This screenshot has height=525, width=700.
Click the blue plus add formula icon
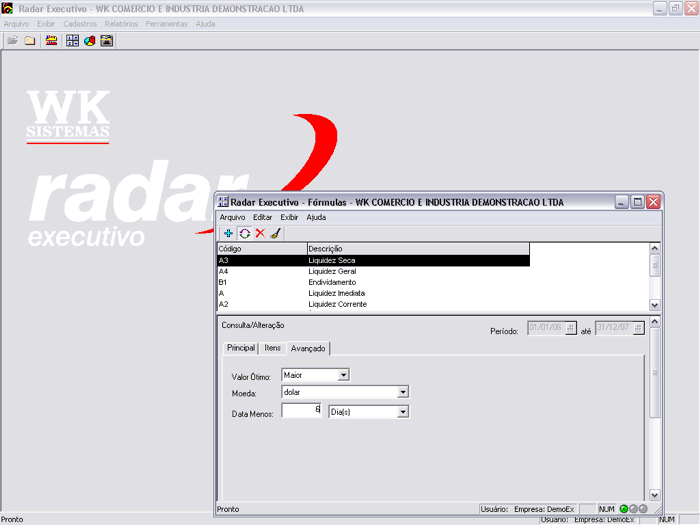228,233
